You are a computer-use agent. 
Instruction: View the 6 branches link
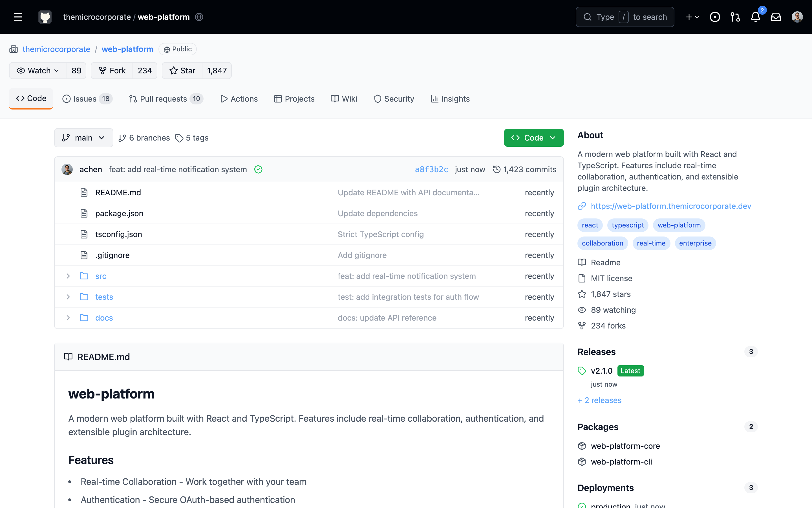coord(144,138)
